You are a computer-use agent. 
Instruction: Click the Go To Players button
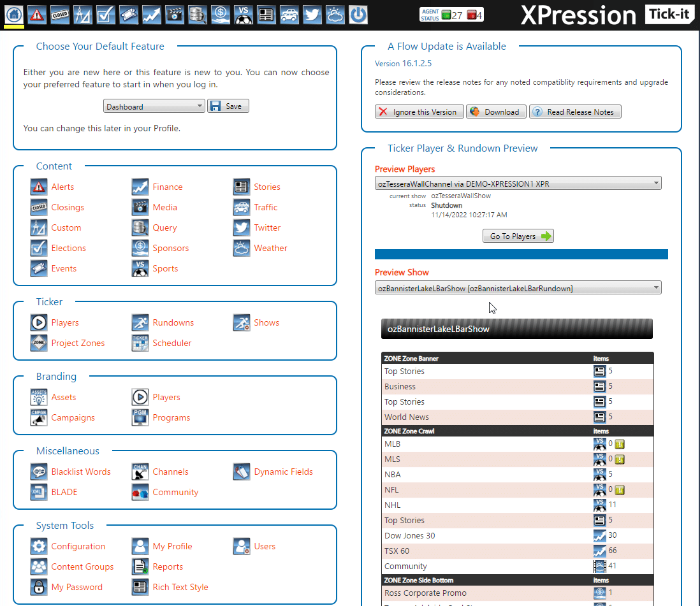518,236
